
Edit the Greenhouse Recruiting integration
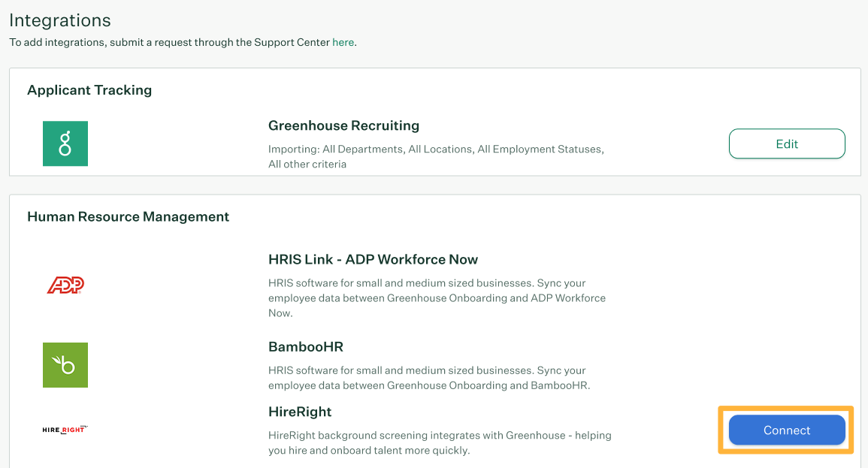click(x=787, y=143)
